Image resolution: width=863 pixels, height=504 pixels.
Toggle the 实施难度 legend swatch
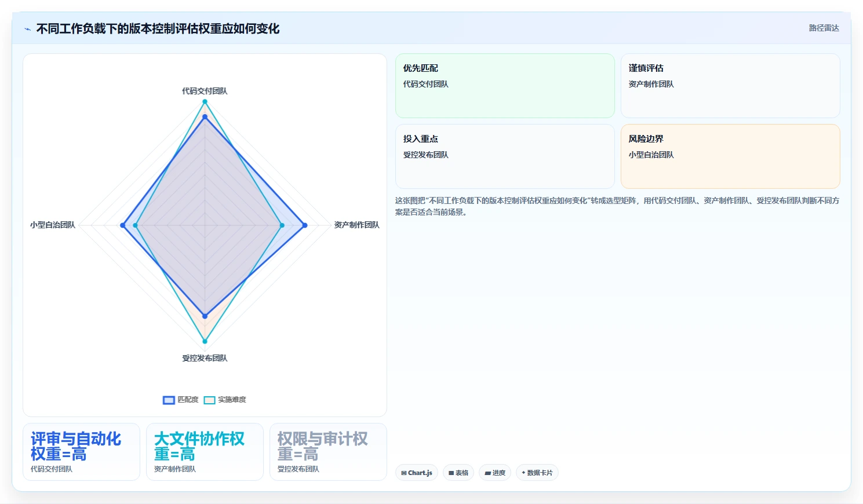point(209,400)
